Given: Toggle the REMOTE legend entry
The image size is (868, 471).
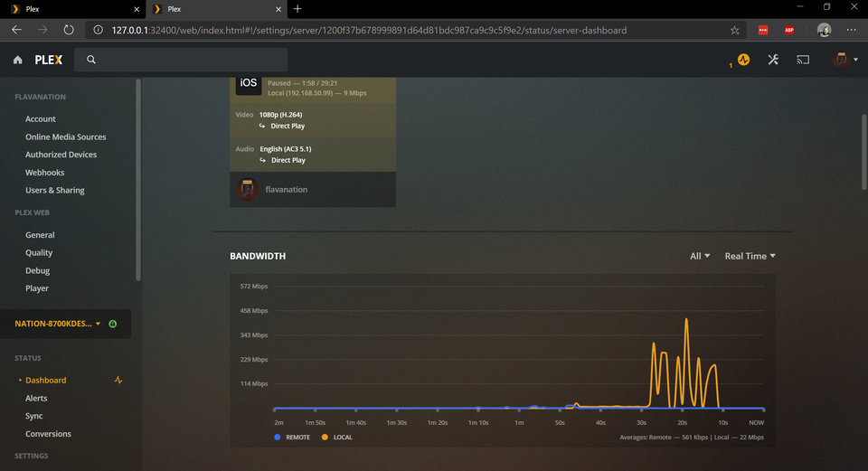Looking at the screenshot, I should 292,438.
